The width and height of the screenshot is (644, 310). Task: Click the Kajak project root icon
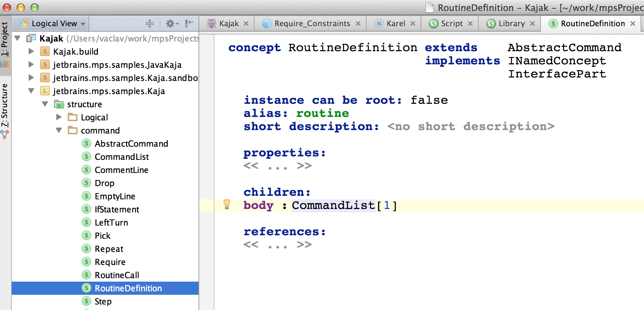[31, 38]
